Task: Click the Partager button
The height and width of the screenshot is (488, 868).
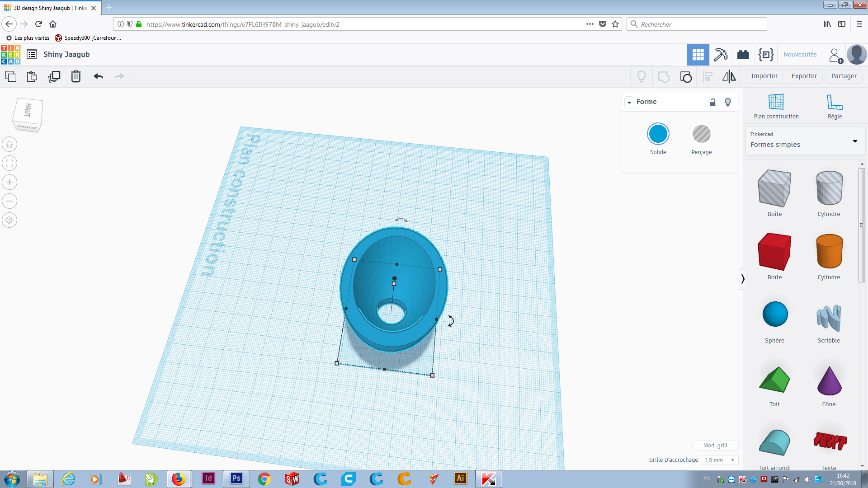Action: click(x=844, y=76)
